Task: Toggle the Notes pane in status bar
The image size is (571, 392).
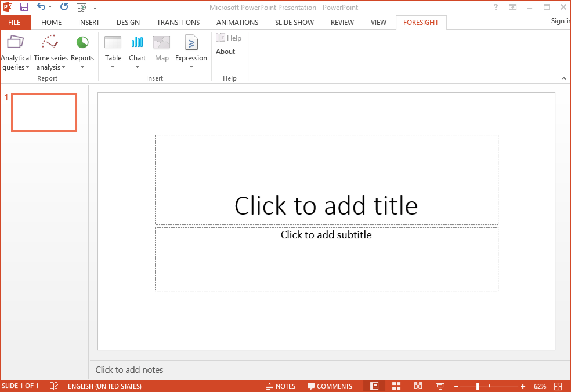Action: (x=281, y=386)
